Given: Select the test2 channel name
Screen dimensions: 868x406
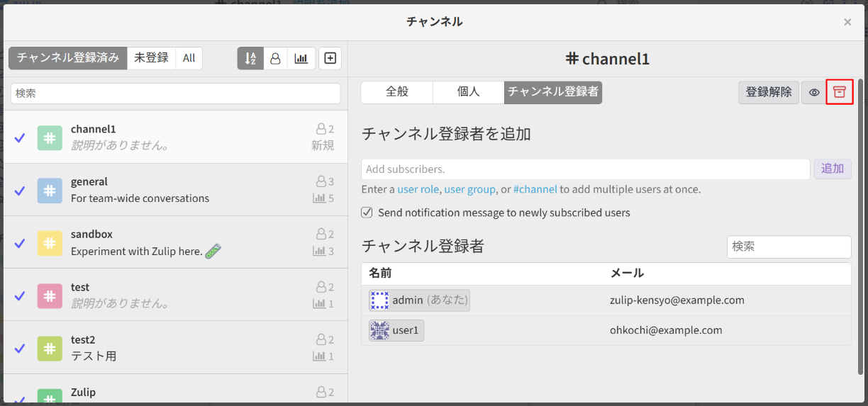Looking at the screenshot, I should coord(84,339).
